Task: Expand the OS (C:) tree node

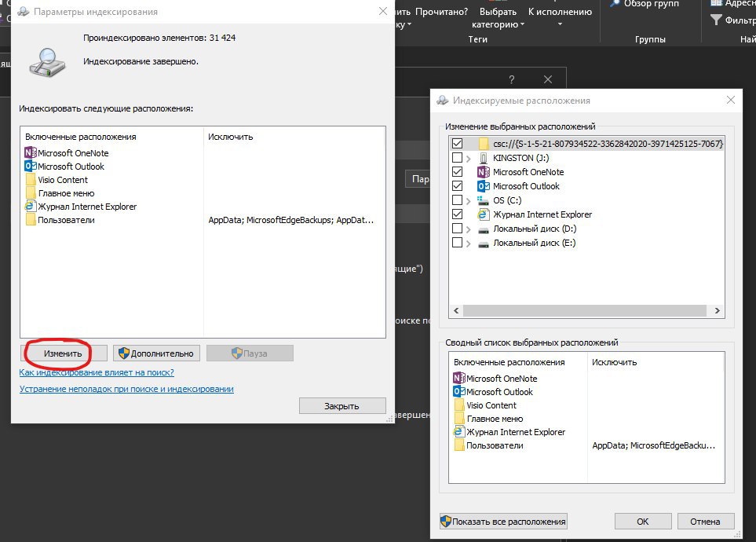Action: click(x=468, y=201)
